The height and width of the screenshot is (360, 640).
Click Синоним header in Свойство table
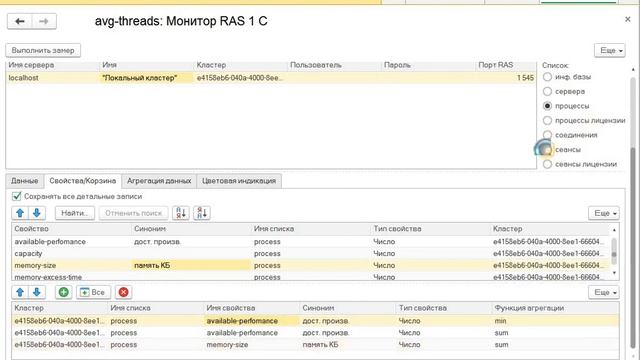tap(191, 229)
